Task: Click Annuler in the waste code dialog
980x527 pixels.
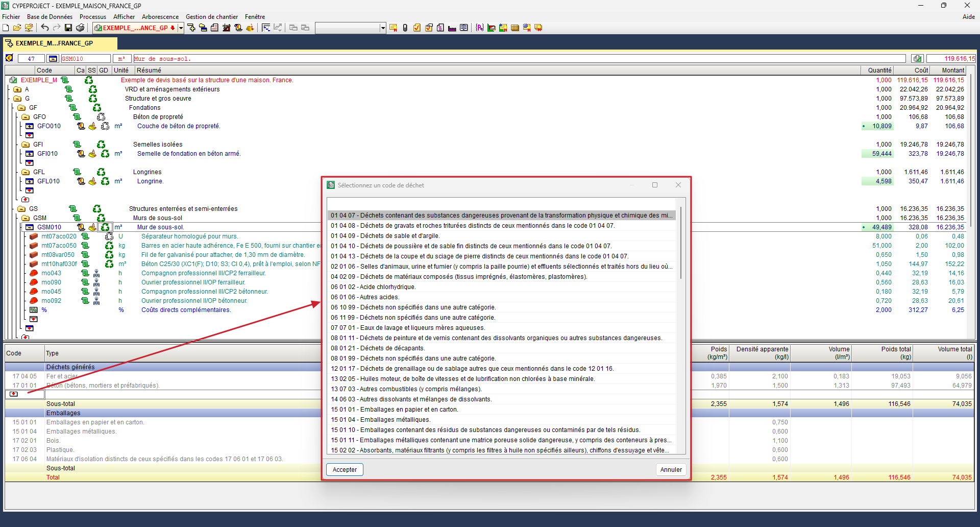Action: tap(671, 470)
